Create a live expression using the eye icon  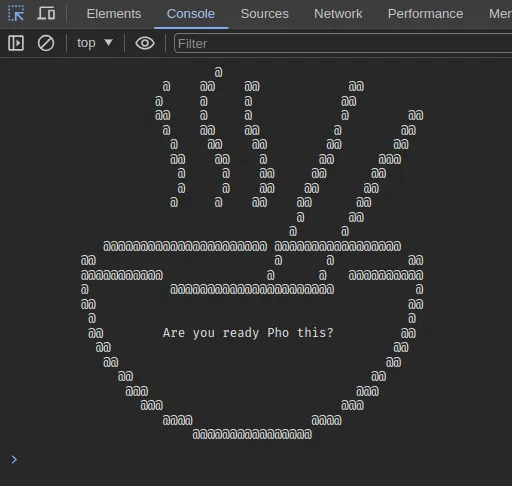coord(145,43)
